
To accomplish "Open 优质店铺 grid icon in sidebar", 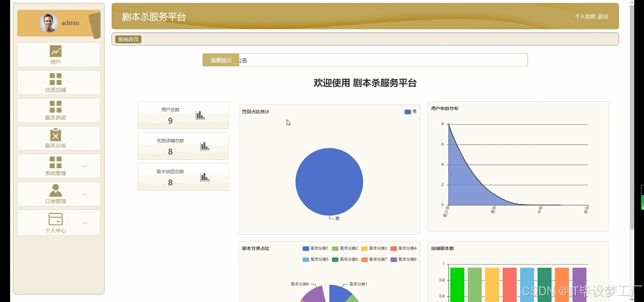I will (x=56, y=79).
